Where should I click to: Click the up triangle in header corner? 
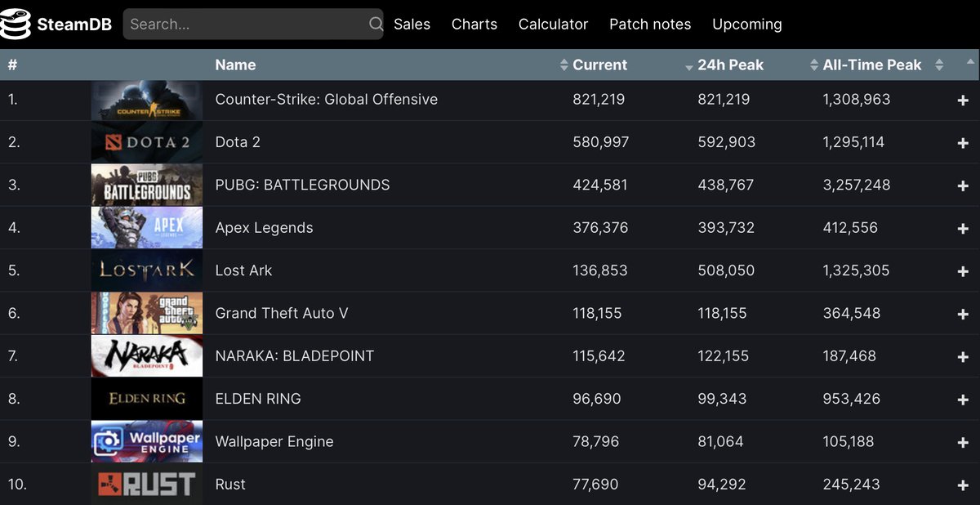click(x=970, y=61)
